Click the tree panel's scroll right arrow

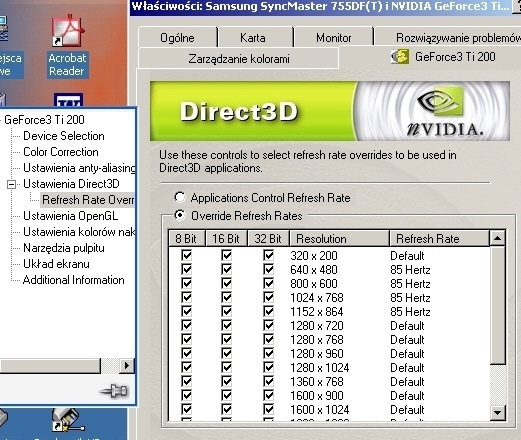[x=127, y=366]
